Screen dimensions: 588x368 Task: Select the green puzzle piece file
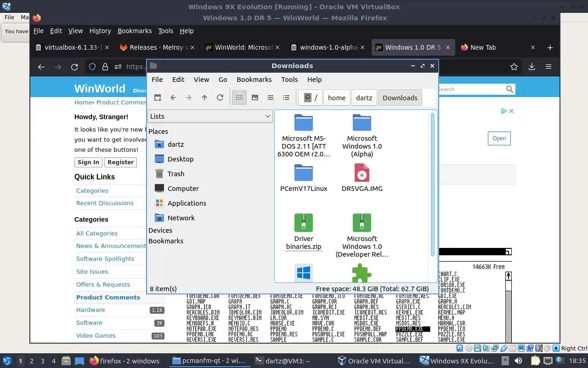pyautogui.click(x=362, y=273)
